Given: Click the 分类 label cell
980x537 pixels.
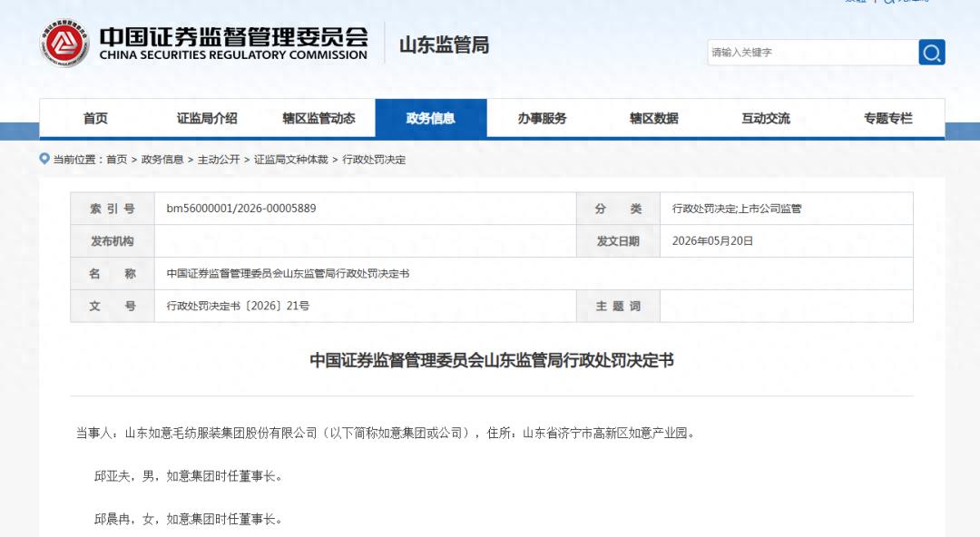Looking at the screenshot, I should click(x=618, y=209).
